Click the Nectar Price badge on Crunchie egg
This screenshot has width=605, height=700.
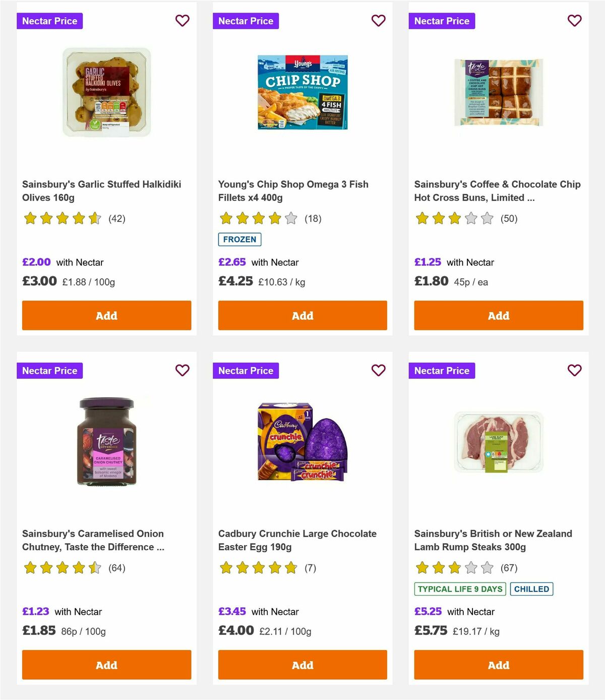(x=246, y=370)
